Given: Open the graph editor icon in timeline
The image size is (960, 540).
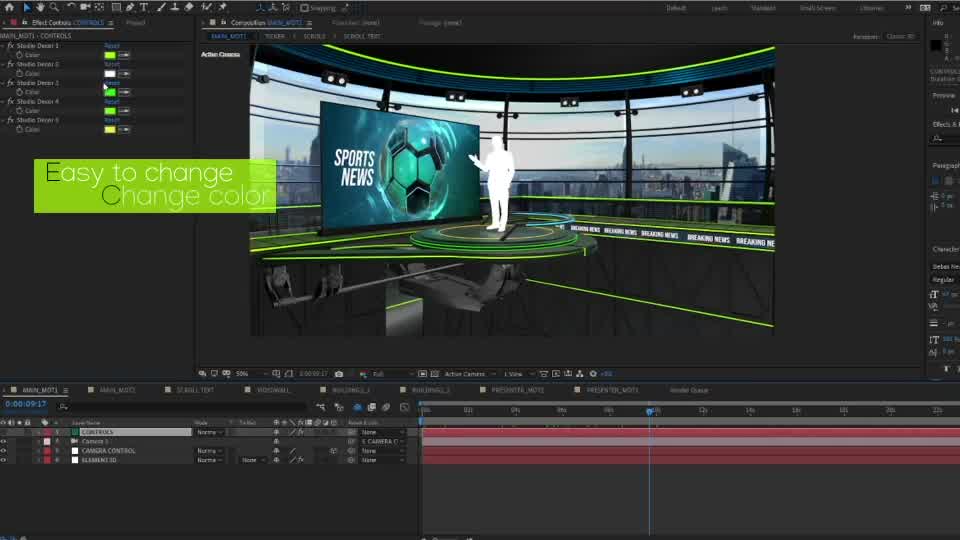Looking at the screenshot, I should pos(405,407).
